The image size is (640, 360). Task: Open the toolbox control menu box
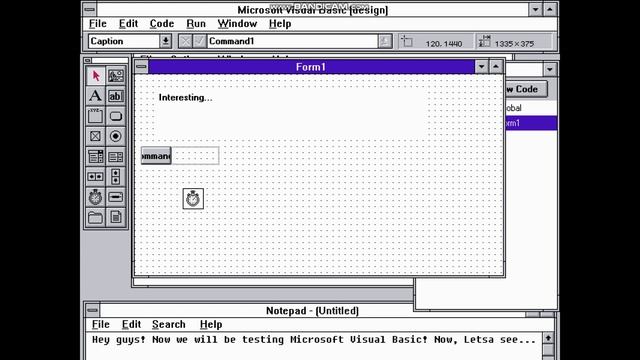click(x=88, y=60)
